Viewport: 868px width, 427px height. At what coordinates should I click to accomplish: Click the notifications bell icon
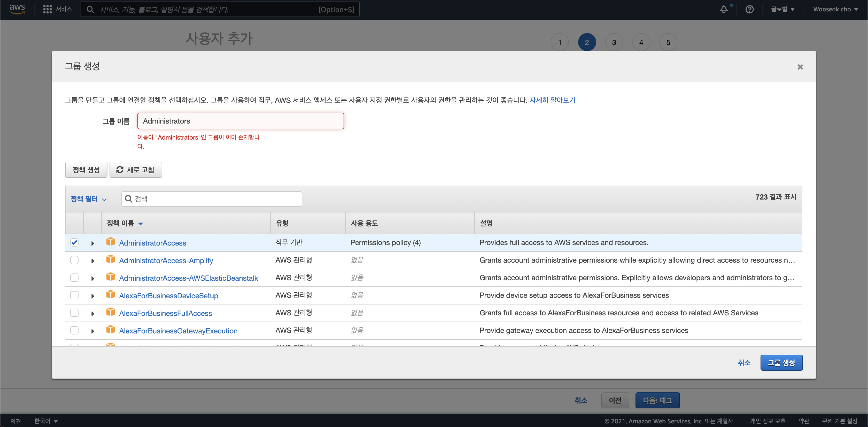(723, 10)
